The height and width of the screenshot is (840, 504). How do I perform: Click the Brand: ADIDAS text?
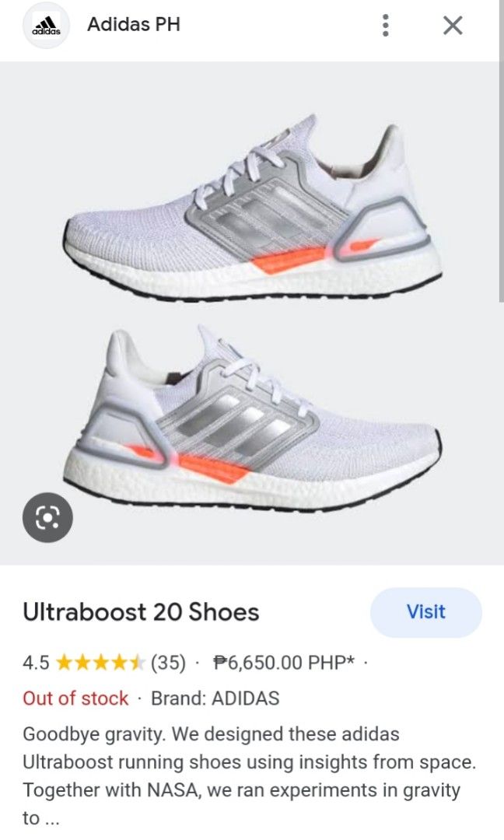tap(215, 698)
